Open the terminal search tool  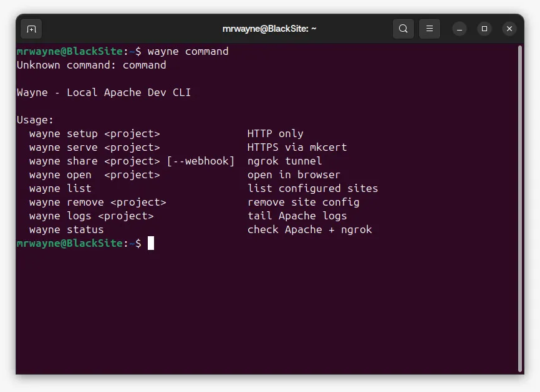[x=403, y=29]
